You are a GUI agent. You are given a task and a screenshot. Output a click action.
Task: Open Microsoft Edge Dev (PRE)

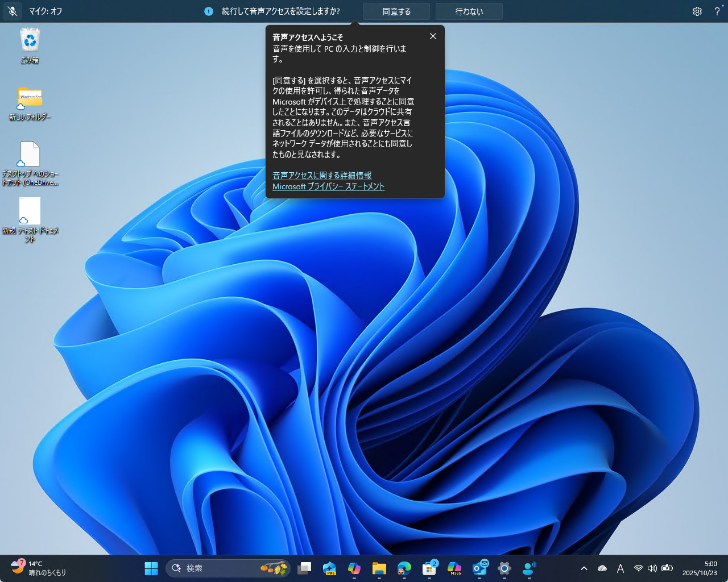329,568
